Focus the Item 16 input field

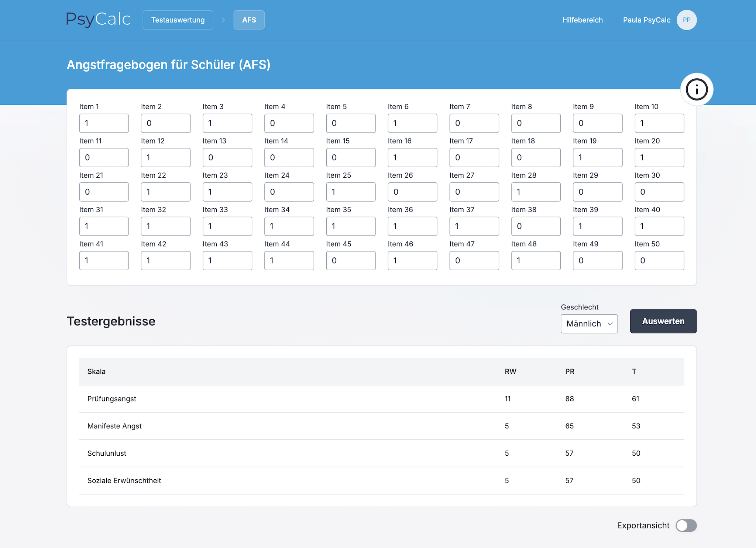coord(412,158)
